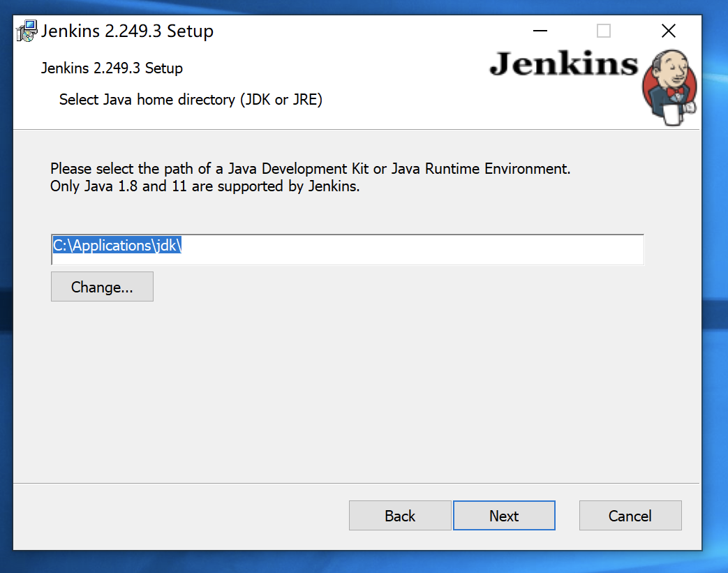The width and height of the screenshot is (728, 573).
Task: Click the 'Jenkins 2.249.3 Setup' bold header text
Action: point(112,68)
